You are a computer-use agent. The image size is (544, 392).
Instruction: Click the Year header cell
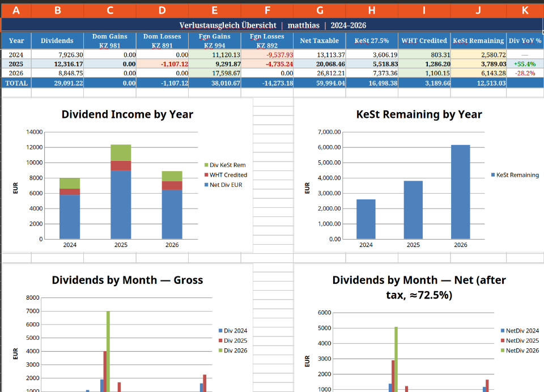16,41
